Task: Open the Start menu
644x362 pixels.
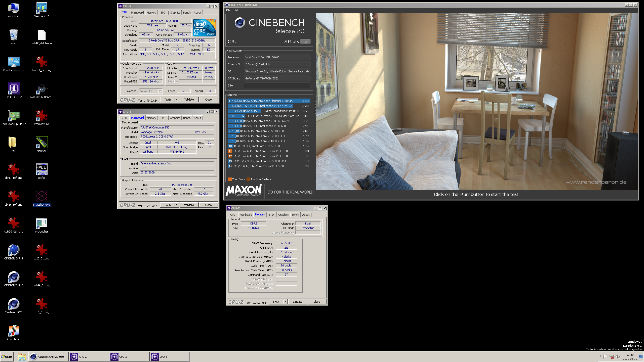Action: [x=7, y=357]
